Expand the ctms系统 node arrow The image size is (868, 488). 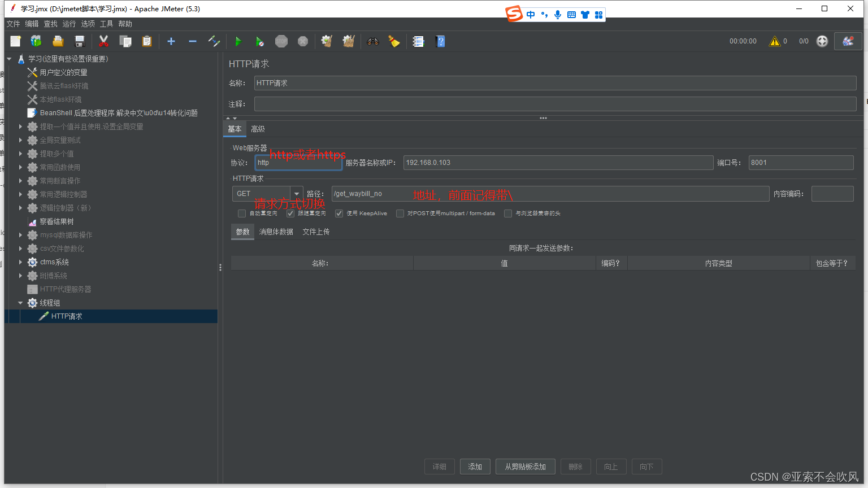coord(20,262)
